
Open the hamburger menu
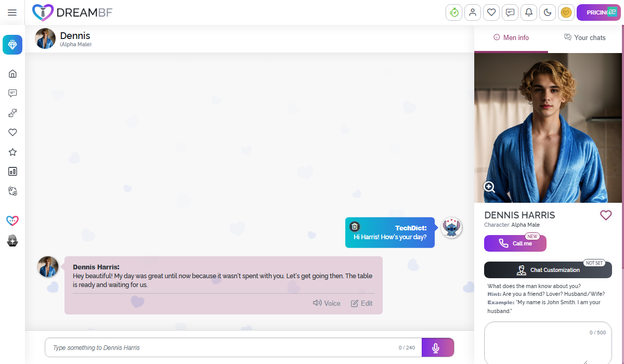[12, 12]
